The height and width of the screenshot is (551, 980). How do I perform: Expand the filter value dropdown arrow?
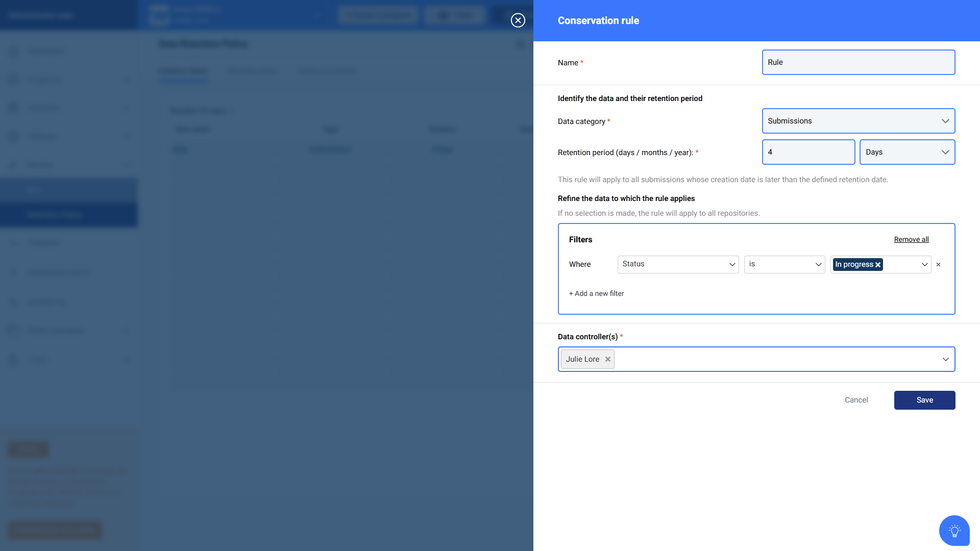(x=924, y=264)
